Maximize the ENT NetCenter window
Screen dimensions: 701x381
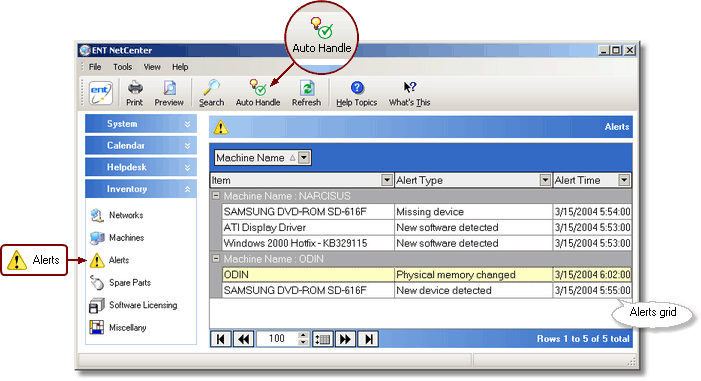[616, 50]
